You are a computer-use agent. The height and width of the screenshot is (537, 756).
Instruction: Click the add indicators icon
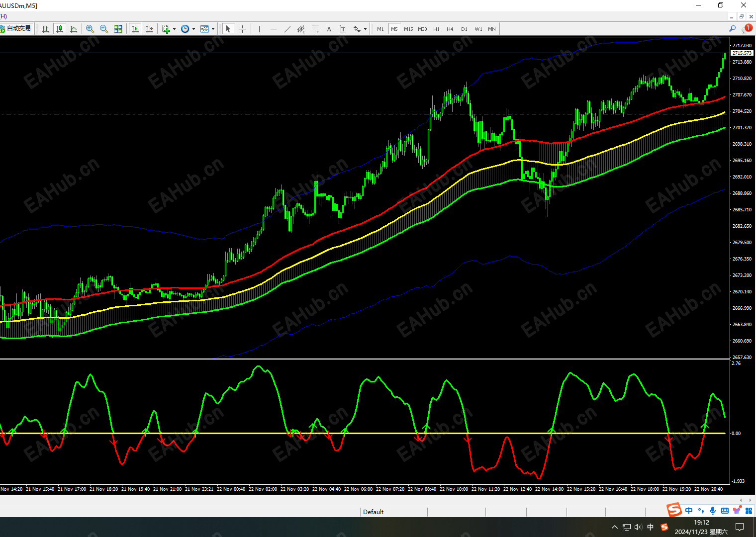tap(166, 29)
